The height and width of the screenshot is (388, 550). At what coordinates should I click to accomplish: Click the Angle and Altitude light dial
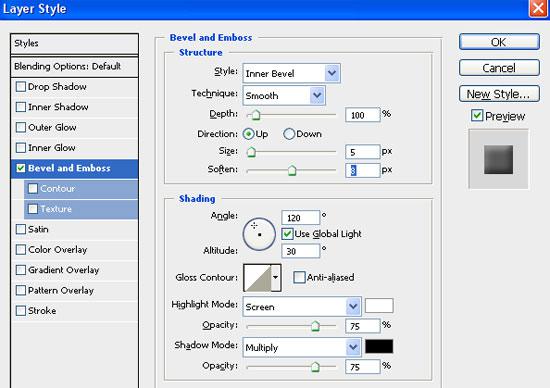[259, 234]
